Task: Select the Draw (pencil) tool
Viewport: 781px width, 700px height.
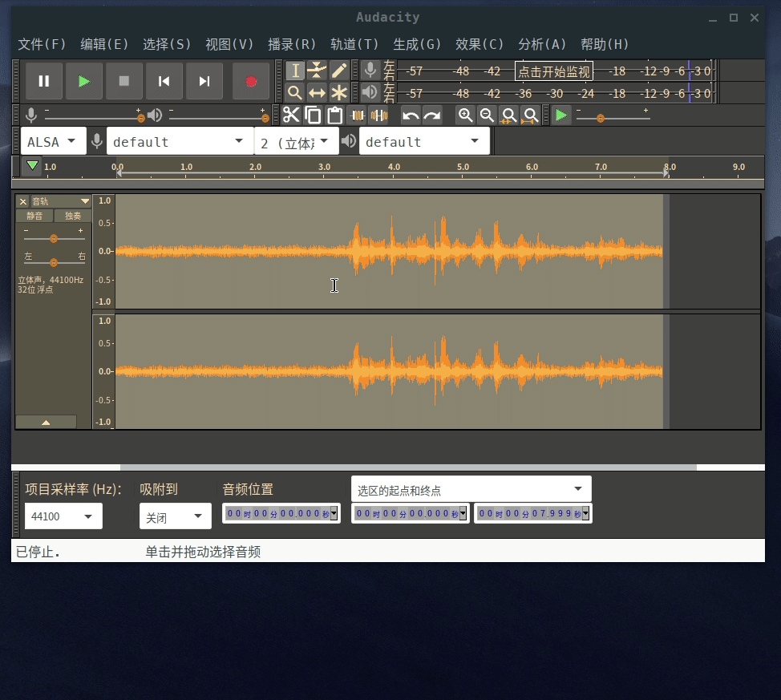Action: [x=339, y=71]
